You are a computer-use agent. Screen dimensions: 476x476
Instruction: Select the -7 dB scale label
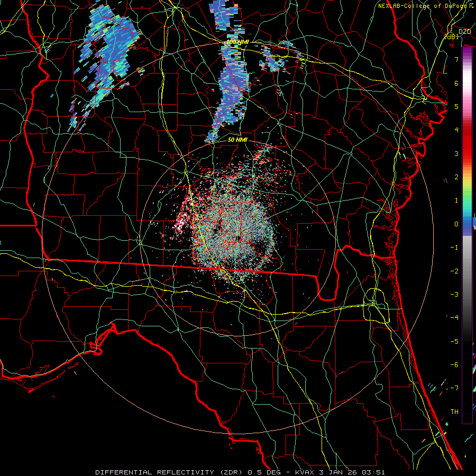pyautogui.click(x=454, y=388)
